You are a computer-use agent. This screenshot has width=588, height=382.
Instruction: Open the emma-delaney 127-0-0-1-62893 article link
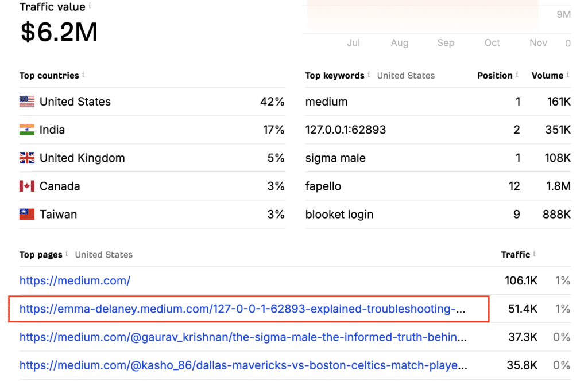(242, 309)
